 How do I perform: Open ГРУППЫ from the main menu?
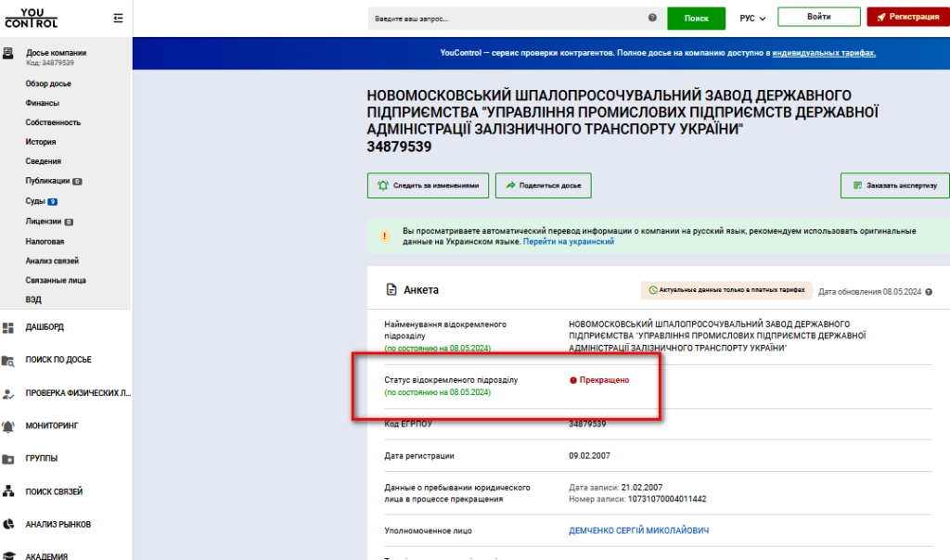[41, 459]
